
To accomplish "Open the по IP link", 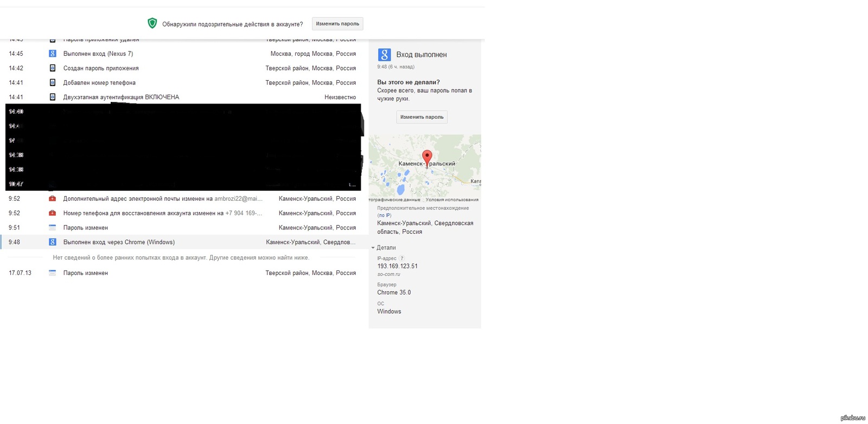I will [x=385, y=215].
